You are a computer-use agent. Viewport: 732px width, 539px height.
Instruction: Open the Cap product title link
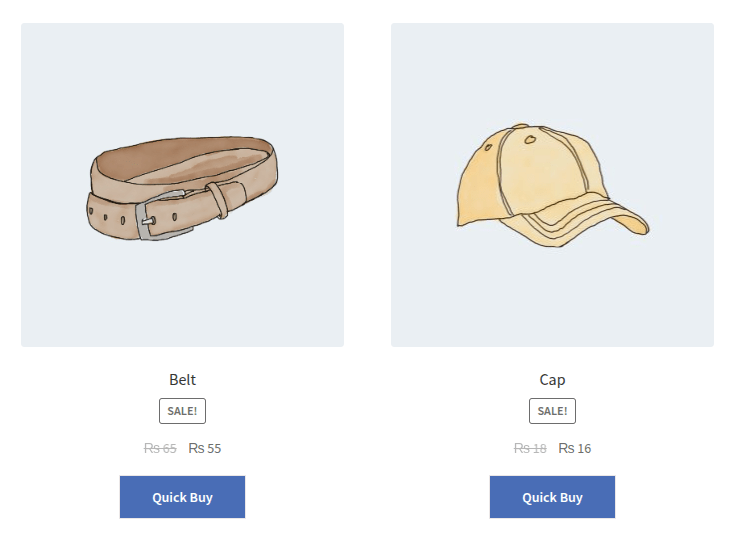[552, 380]
